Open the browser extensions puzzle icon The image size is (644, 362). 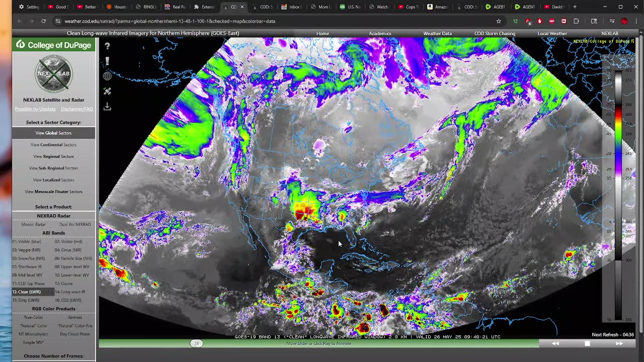pyautogui.click(x=576, y=21)
